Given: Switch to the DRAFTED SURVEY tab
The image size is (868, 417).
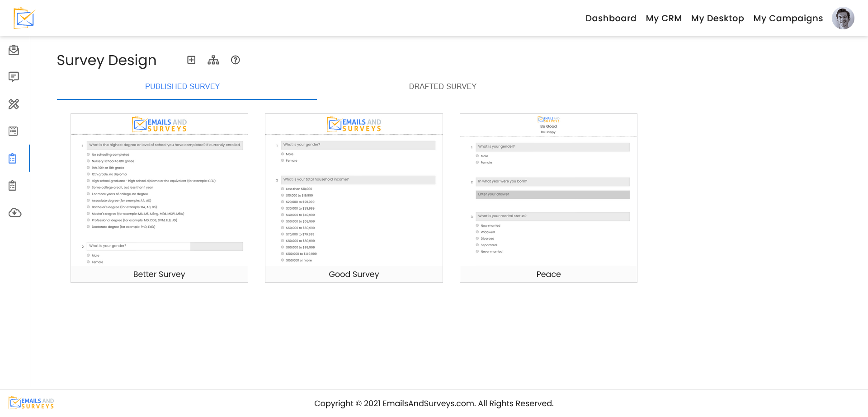Looking at the screenshot, I should pyautogui.click(x=443, y=86).
